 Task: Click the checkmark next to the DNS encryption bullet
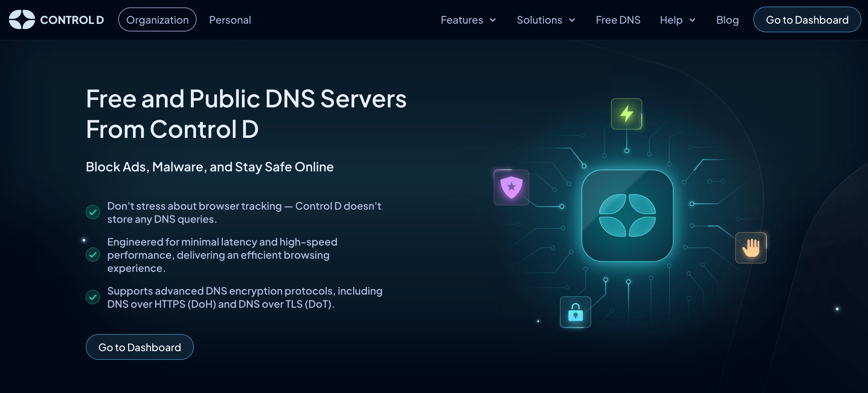(93, 297)
